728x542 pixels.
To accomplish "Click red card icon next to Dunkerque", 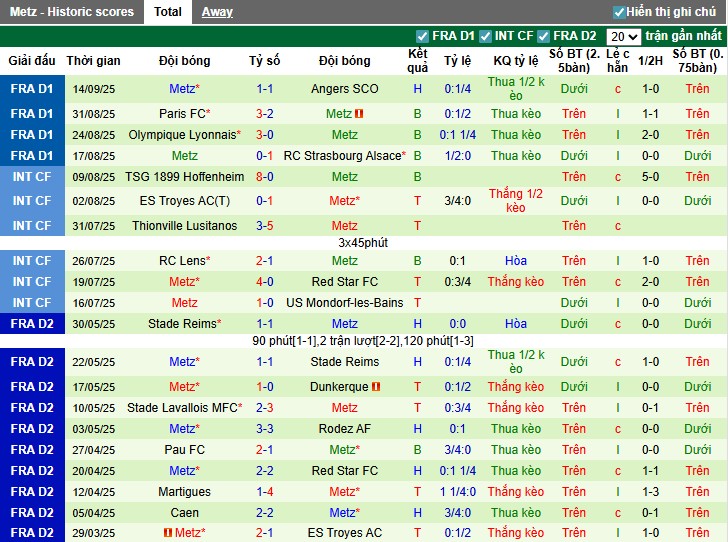I will pyautogui.click(x=376, y=387).
